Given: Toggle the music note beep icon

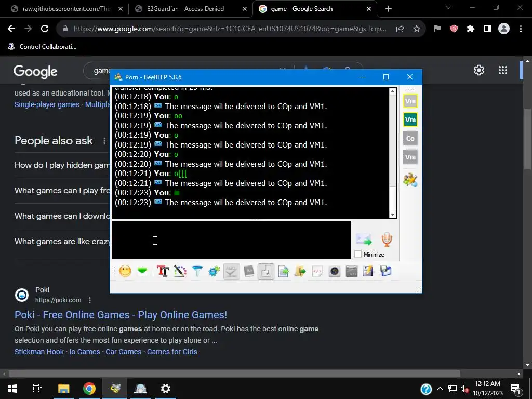Looking at the screenshot, I should click(x=266, y=271).
